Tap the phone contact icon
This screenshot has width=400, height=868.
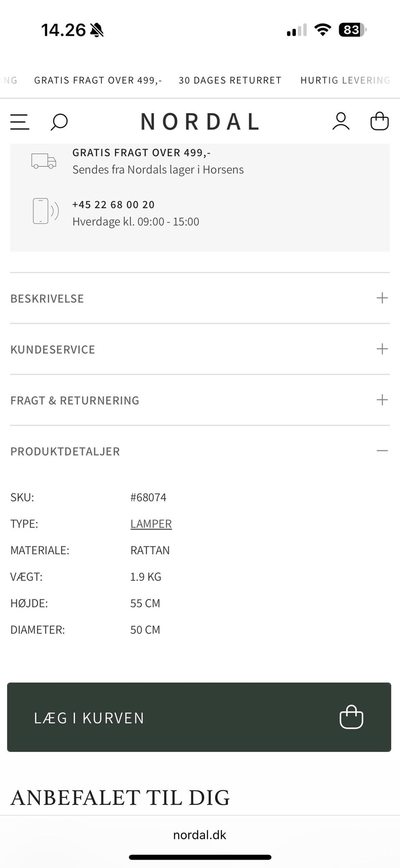tap(45, 211)
